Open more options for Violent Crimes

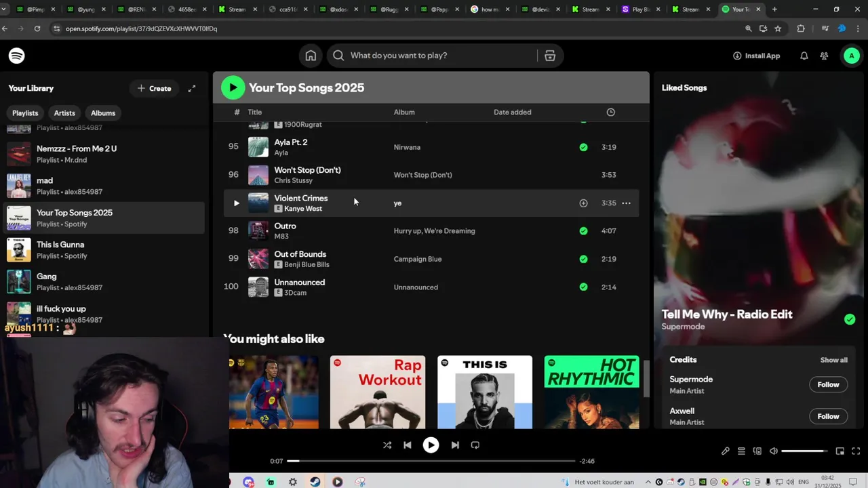[626, 203]
